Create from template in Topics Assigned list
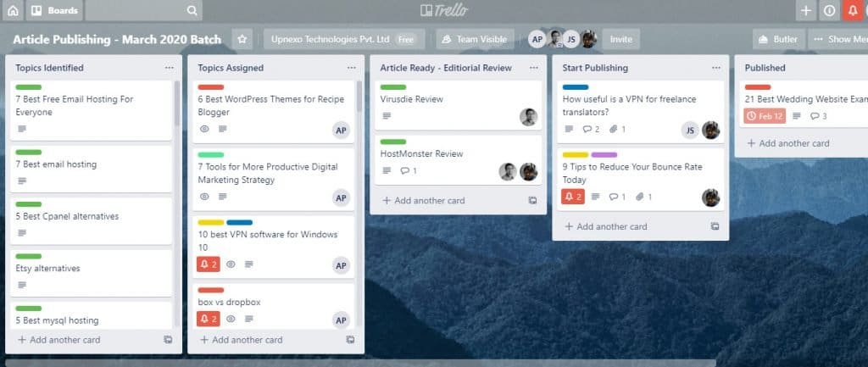Screen dimensions: 868x367 pos(350,340)
